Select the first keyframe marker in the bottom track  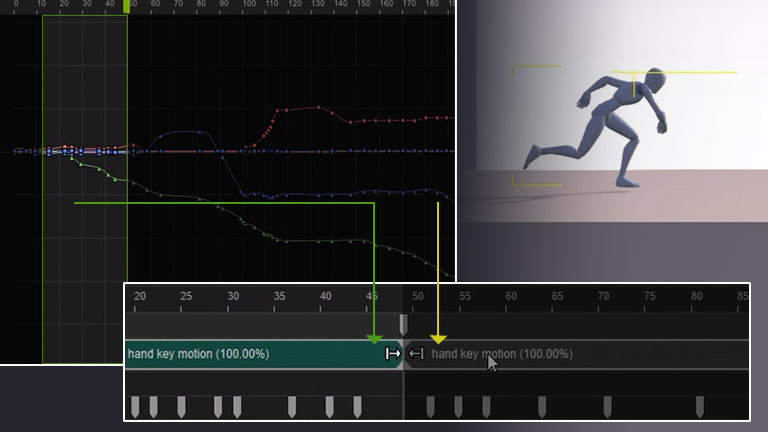(135, 406)
